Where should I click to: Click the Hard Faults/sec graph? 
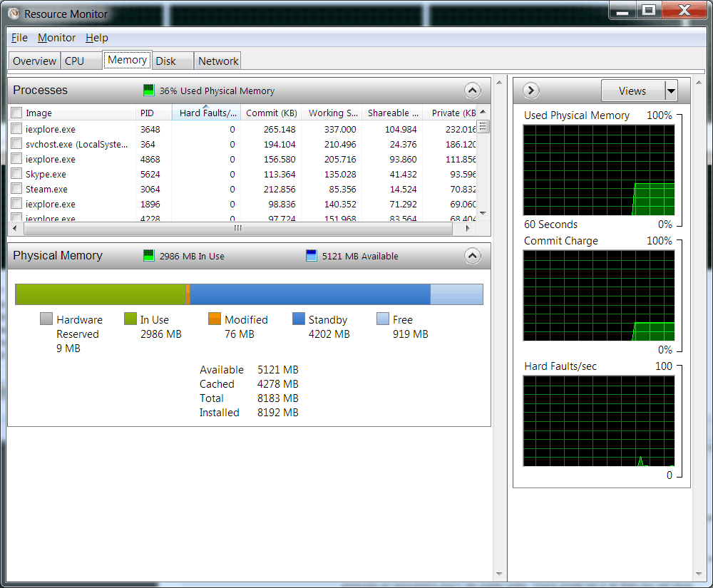(599, 421)
